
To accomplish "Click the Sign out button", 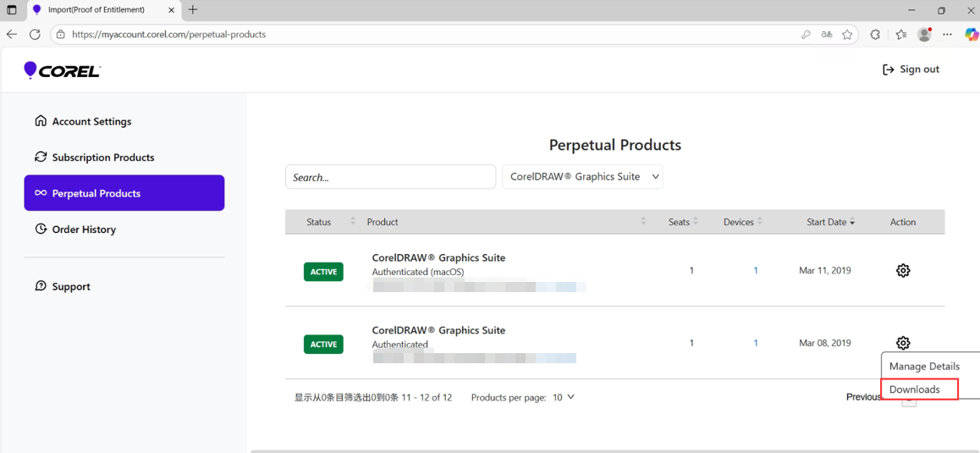I will [911, 69].
